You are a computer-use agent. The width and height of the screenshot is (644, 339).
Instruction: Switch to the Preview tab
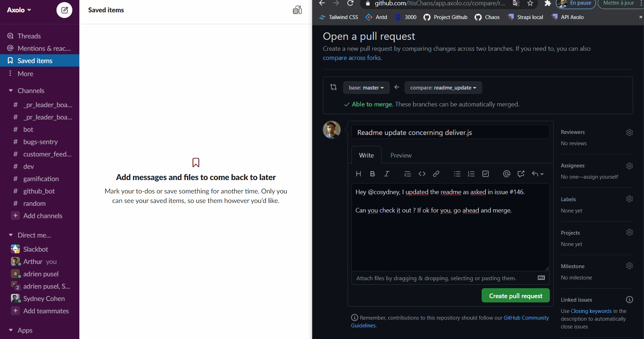401,155
